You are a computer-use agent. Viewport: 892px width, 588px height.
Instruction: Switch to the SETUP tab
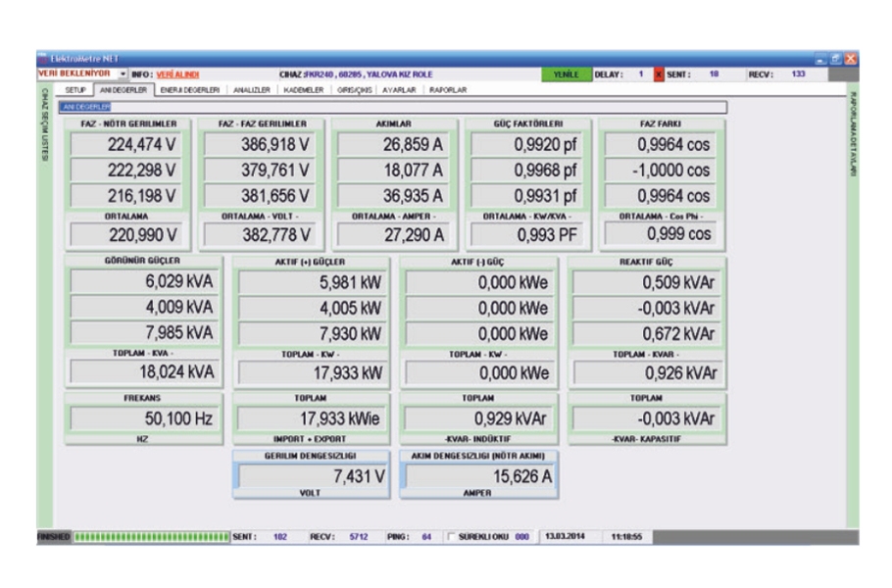pos(74,89)
